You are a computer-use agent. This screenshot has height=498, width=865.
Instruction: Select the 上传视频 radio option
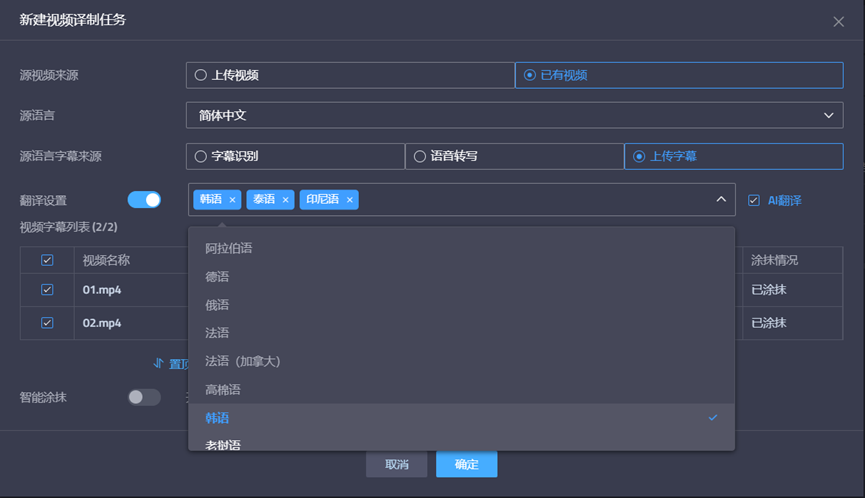(201, 75)
